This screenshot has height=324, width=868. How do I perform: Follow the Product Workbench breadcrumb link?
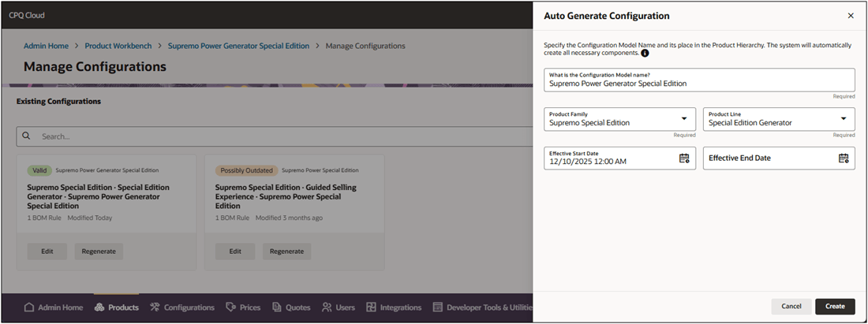pos(118,46)
